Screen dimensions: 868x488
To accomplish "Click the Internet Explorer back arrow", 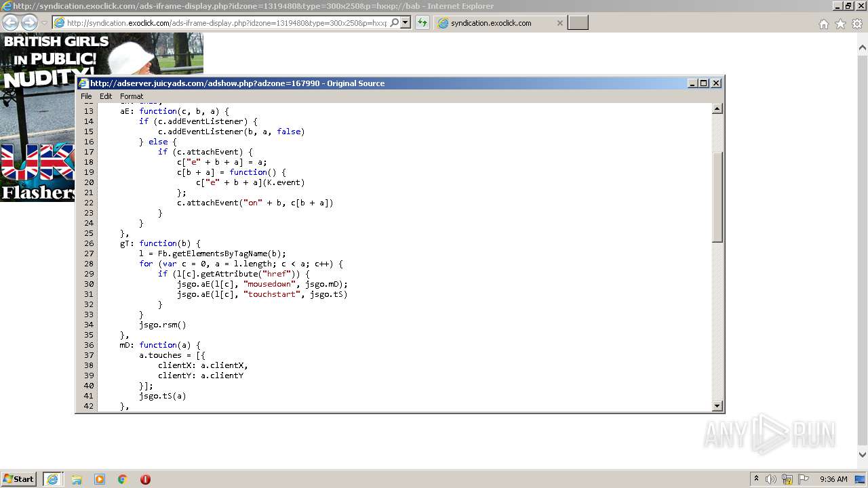I will click(x=10, y=23).
